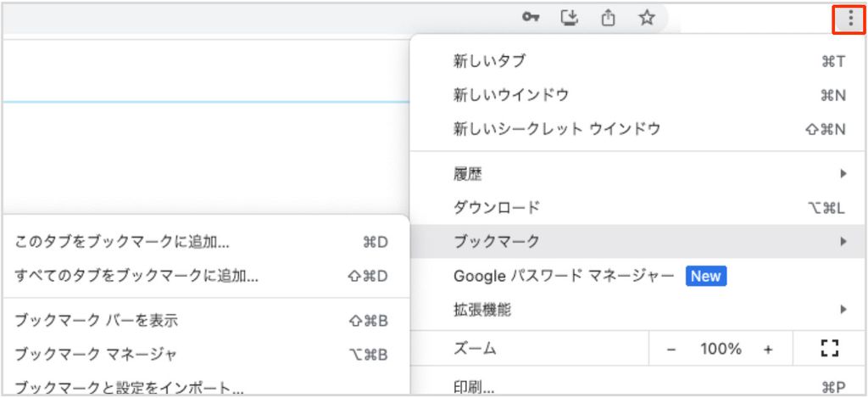868x398 pixels.
Task: Open ブックマーク マネージャ
Action: (x=205, y=354)
